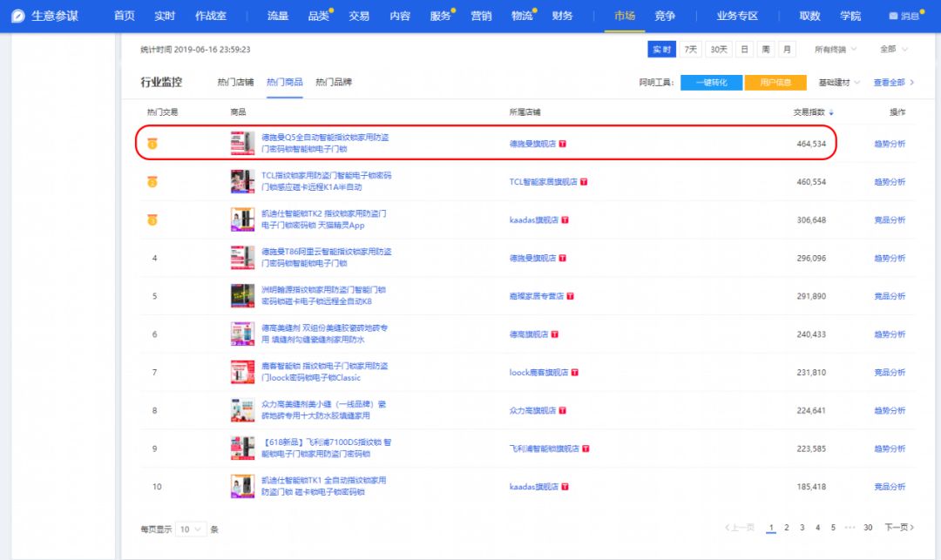Open the 德高旗舰店 store link
Viewport: 941px width, 560px height.
(529, 334)
